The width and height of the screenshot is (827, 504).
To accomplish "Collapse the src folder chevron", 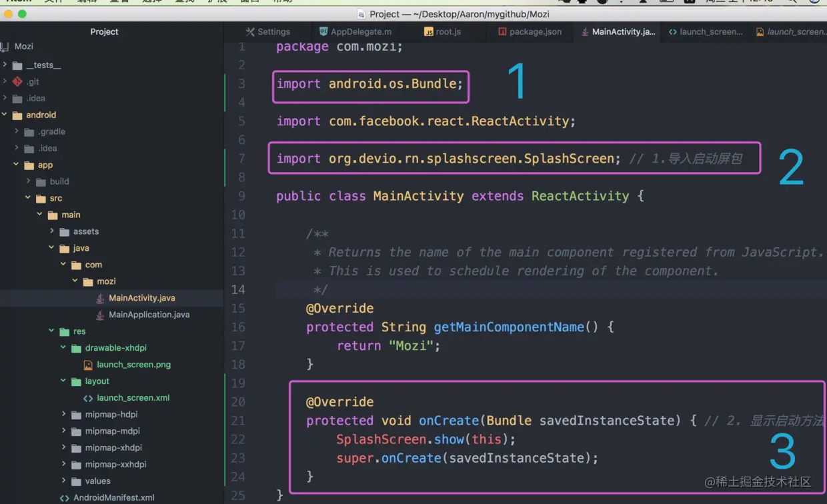I will tap(28, 198).
